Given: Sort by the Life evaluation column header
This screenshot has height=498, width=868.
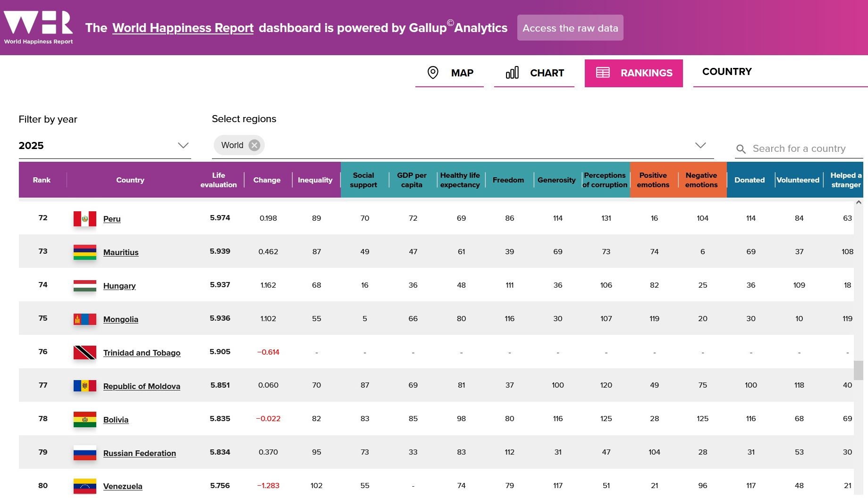Looking at the screenshot, I should point(219,180).
